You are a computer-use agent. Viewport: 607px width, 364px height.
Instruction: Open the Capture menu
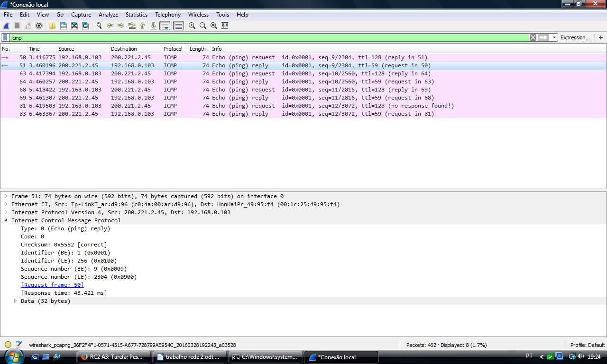click(x=81, y=15)
